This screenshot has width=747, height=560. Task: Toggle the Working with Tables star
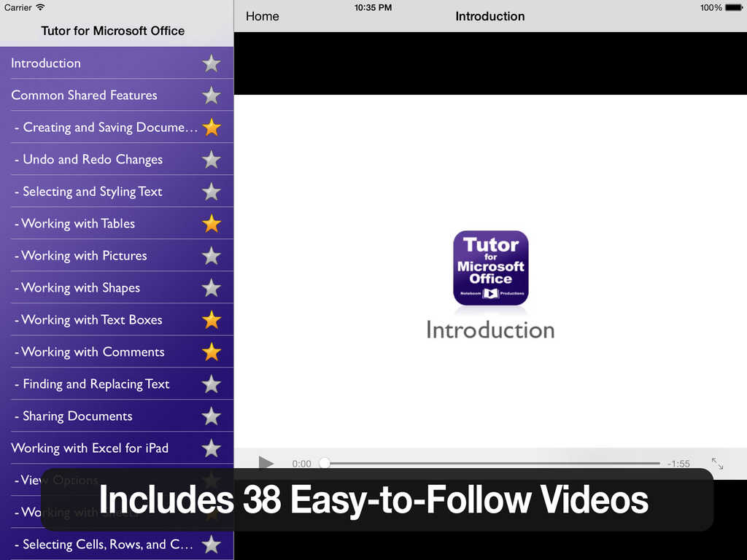coord(212,224)
